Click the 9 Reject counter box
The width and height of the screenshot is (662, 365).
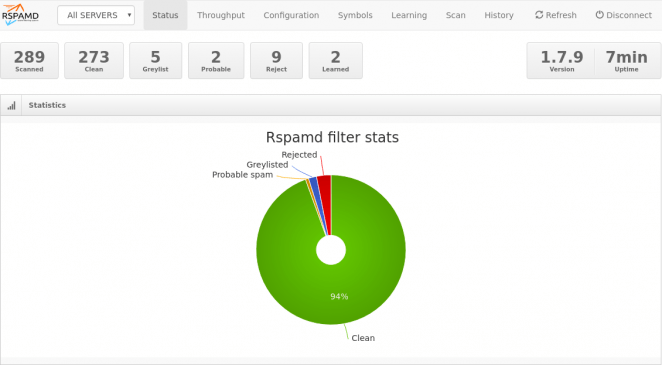277,60
